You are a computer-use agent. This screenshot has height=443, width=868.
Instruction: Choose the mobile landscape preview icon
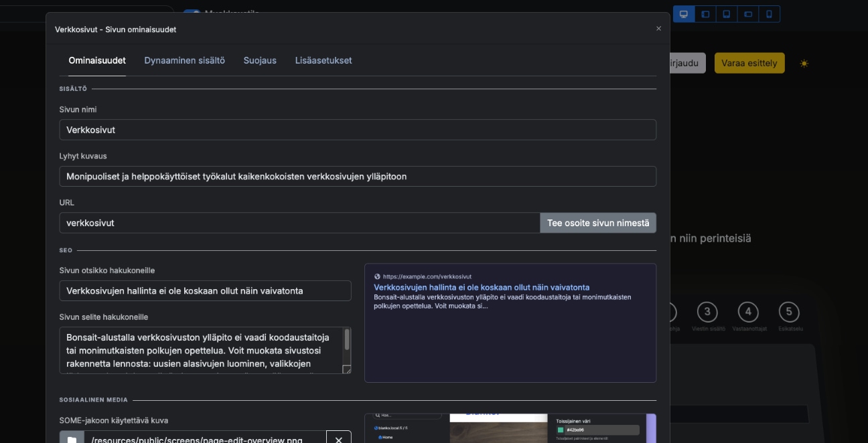tap(748, 14)
